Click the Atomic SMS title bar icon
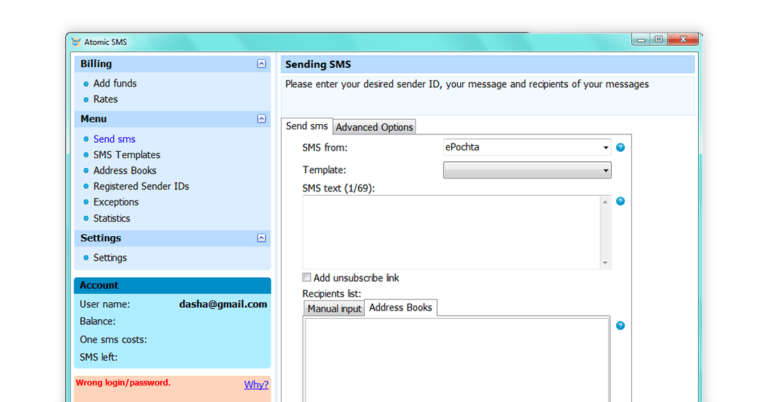This screenshot has height=402, width=768. (x=76, y=41)
